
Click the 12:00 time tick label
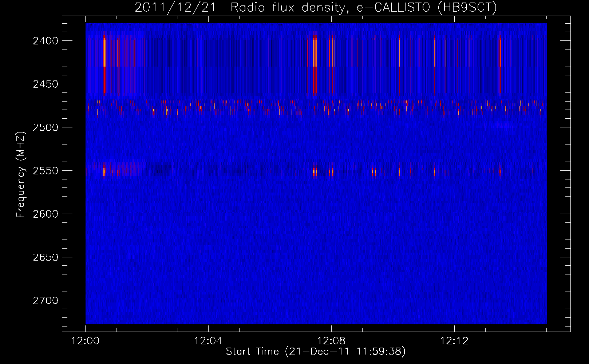tap(85, 341)
